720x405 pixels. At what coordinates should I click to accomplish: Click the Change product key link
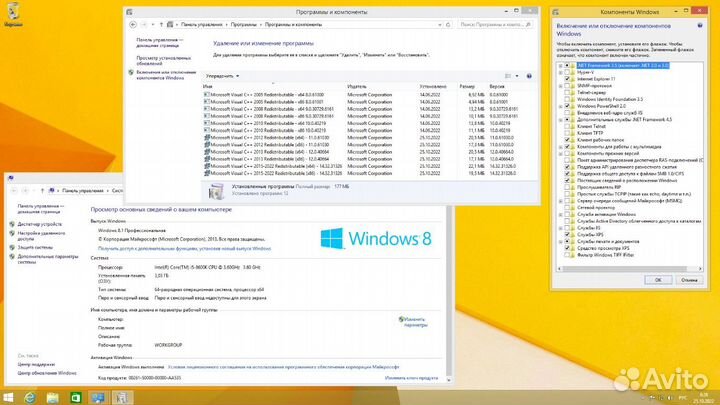[411, 378]
